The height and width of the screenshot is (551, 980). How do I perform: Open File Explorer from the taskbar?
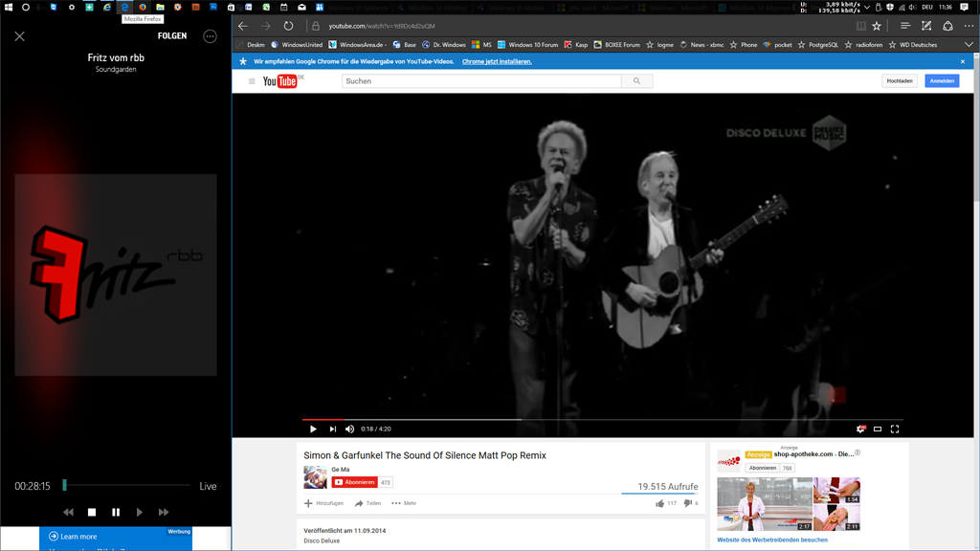point(160,8)
